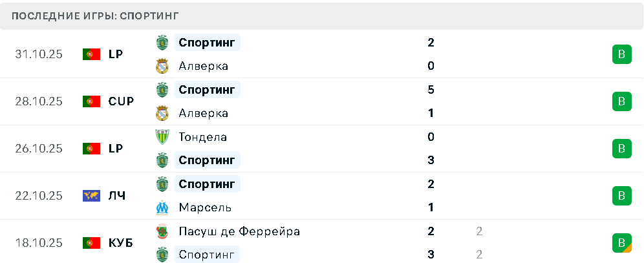
Task: Select Спортинг in the 28.10.25 match
Action: [207, 89]
